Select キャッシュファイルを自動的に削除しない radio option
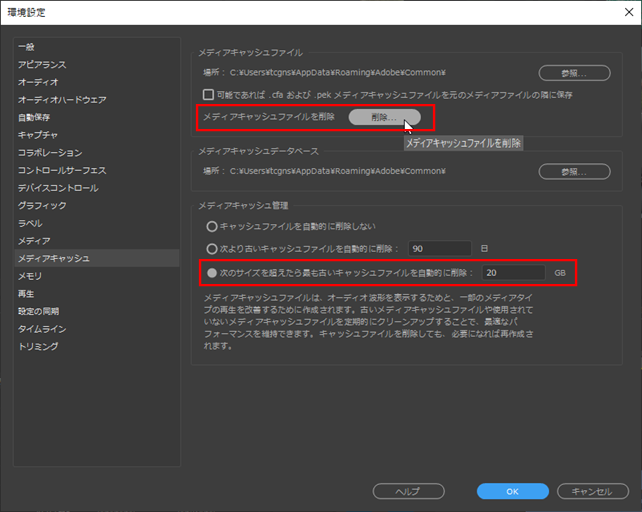 [212, 226]
